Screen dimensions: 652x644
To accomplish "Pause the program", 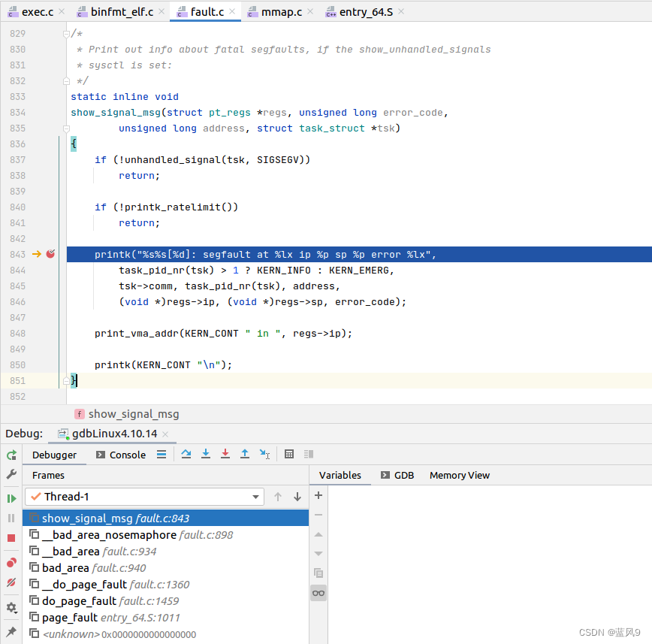I will [12, 518].
